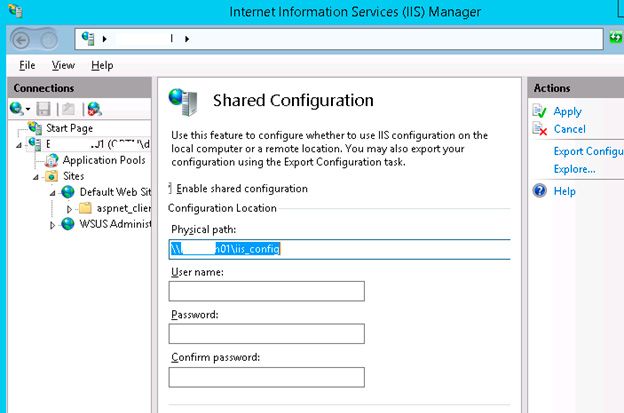Click into the Physical path field
The image size is (624, 413).
[339, 249]
